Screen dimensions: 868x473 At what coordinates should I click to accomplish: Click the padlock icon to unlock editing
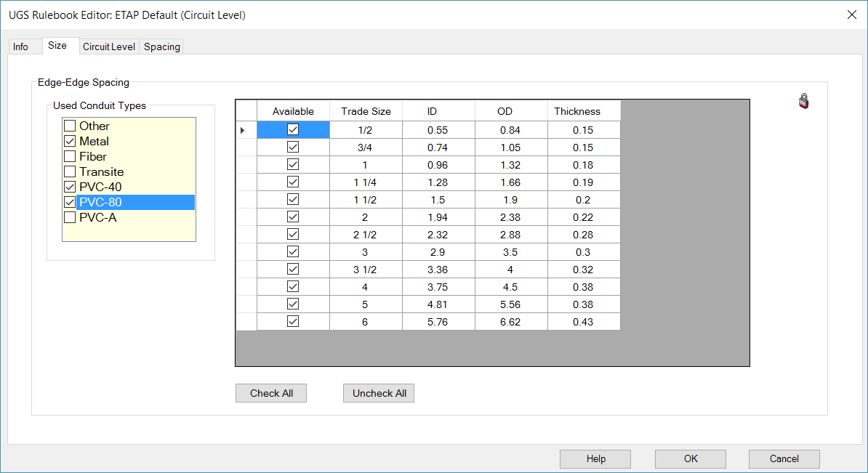(x=803, y=102)
